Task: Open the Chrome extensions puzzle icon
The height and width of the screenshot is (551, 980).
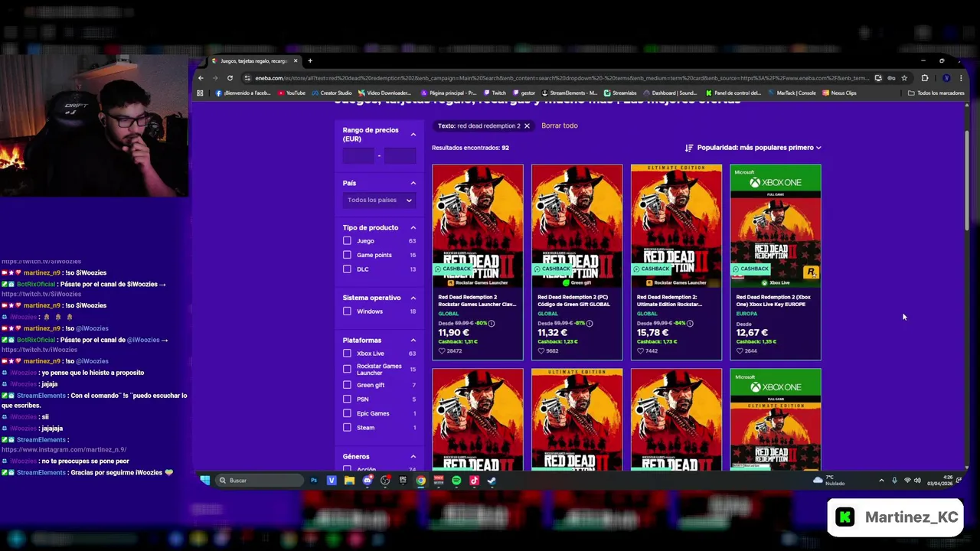Action: (925, 78)
